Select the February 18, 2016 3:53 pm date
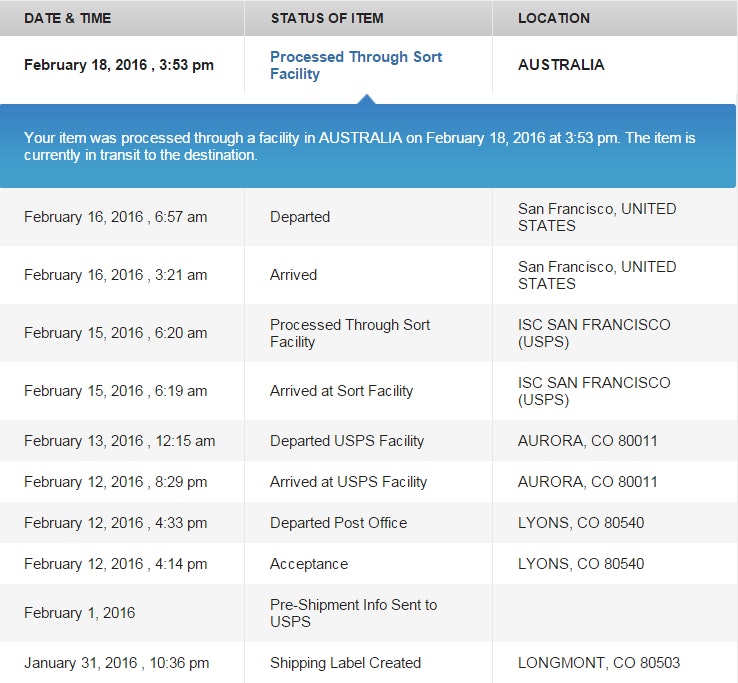Viewport: 738px width, 683px height. (118, 65)
